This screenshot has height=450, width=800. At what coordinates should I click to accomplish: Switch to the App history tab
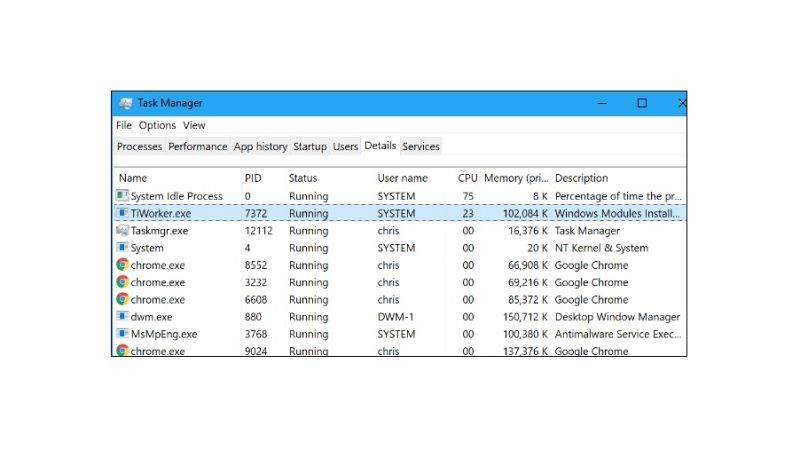click(260, 146)
